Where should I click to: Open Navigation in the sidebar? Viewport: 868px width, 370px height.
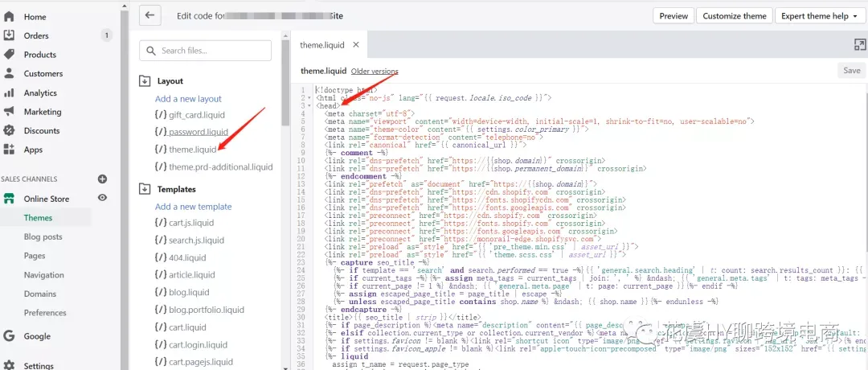click(43, 275)
